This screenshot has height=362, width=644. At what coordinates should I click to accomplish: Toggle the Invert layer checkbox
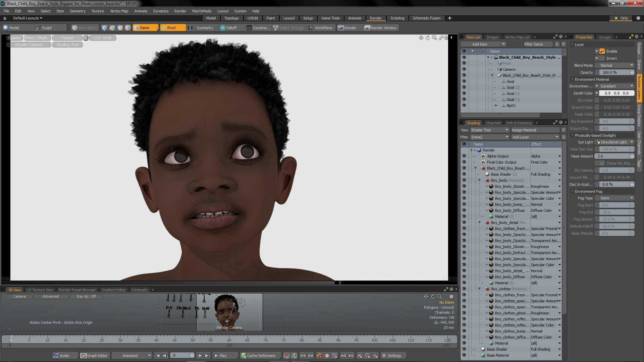coord(602,58)
